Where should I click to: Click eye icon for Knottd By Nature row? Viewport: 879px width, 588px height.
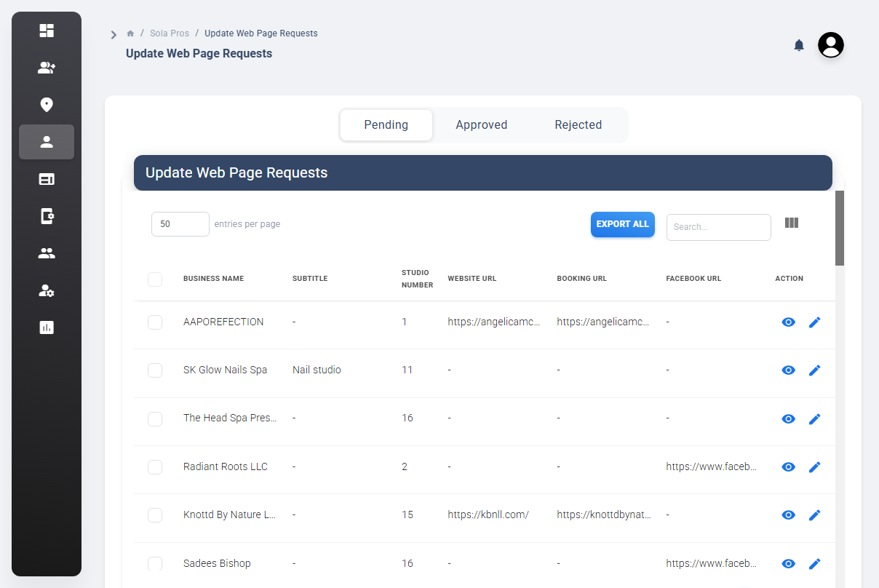coord(788,514)
